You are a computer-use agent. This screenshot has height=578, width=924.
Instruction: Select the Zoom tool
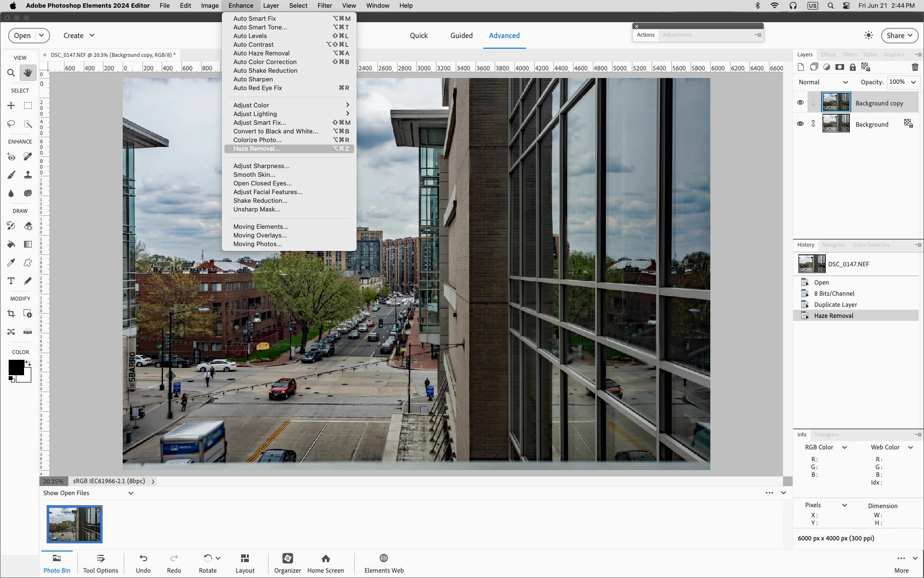click(11, 73)
